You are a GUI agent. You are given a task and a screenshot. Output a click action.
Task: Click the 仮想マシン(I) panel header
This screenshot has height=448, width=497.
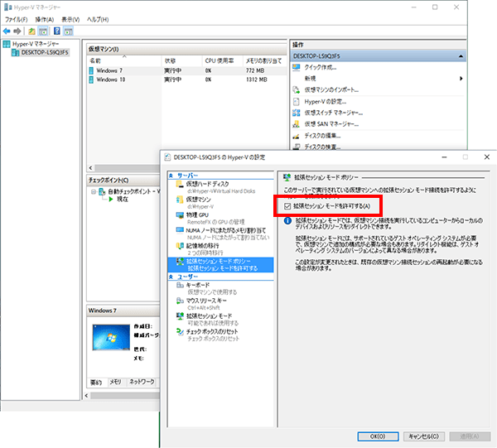186,49
